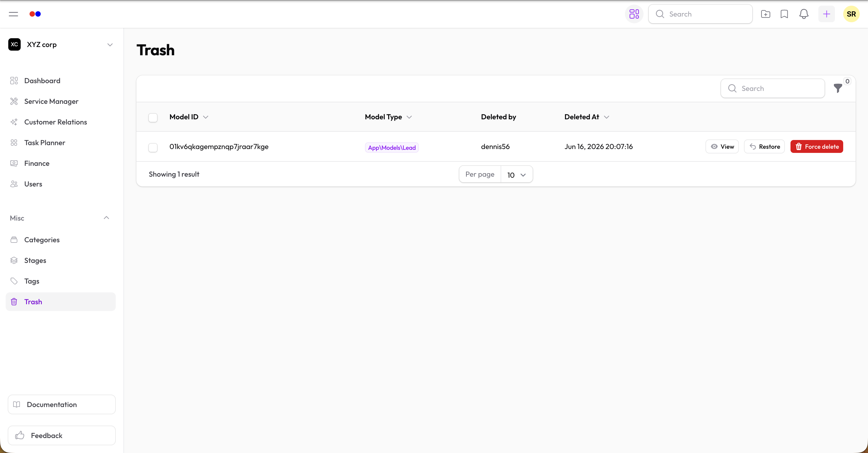Click the Trash bin icon in the sidebar
Image resolution: width=868 pixels, height=453 pixels.
click(14, 302)
